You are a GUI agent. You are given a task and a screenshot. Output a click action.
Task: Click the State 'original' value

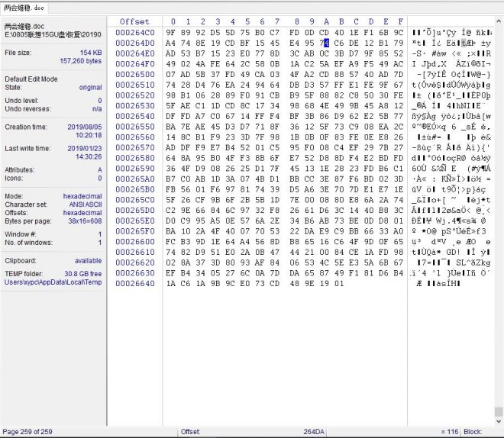pyautogui.click(x=89, y=88)
